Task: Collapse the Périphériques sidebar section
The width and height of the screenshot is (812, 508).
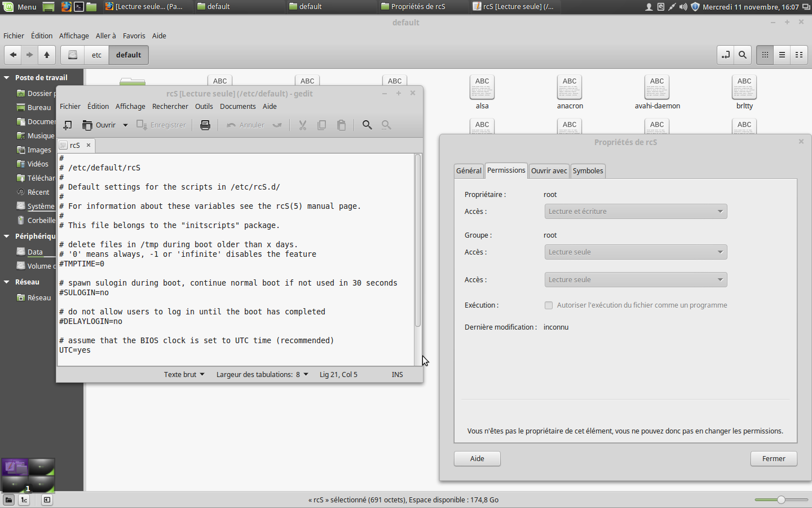Action: tap(7, 236)
